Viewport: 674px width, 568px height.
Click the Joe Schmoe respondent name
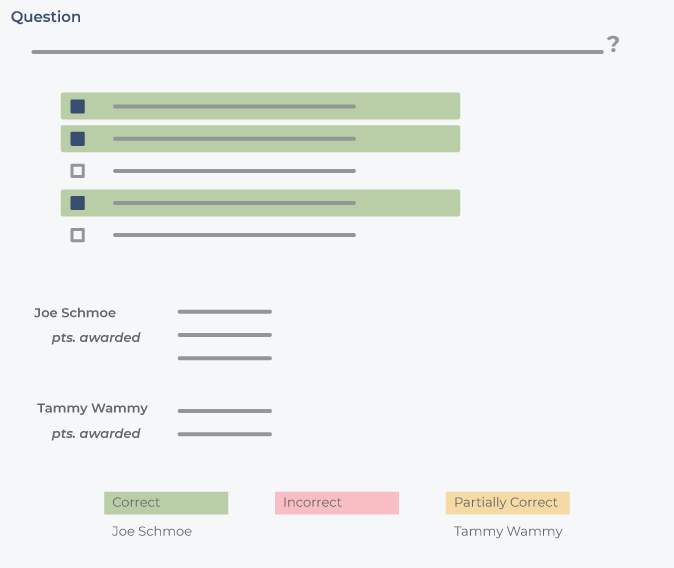click(75, 313)
